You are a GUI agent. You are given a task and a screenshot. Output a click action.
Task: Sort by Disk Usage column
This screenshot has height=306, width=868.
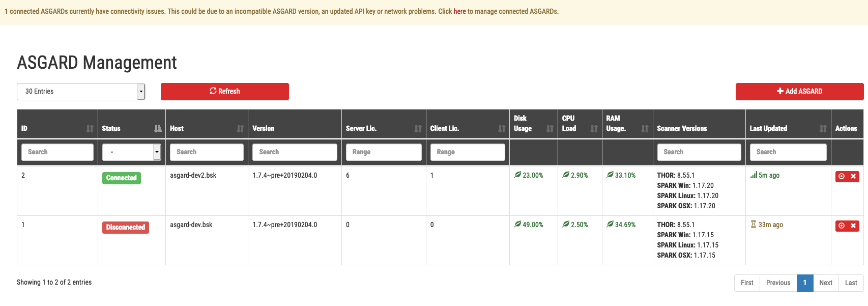tap(549, 128)
